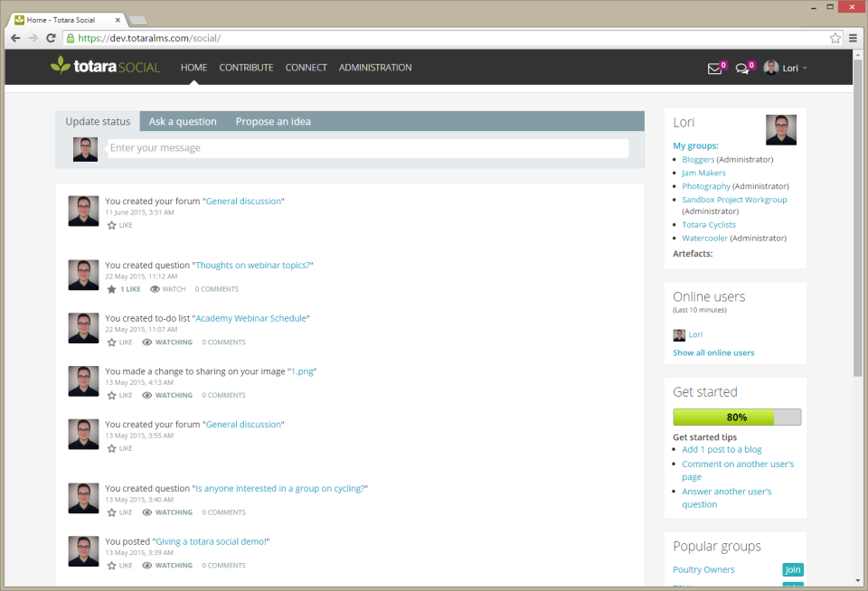868x591 pixels.
Task: Switch to the Ask a question tab
Action: (183, 121)
